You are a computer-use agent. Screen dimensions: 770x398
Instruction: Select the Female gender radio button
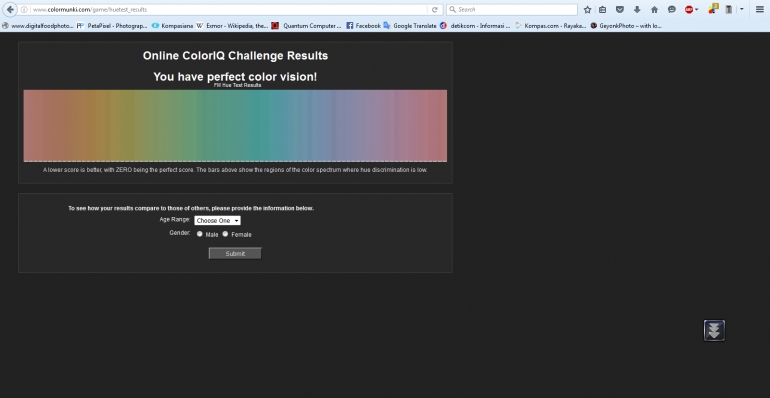point(225,234)
